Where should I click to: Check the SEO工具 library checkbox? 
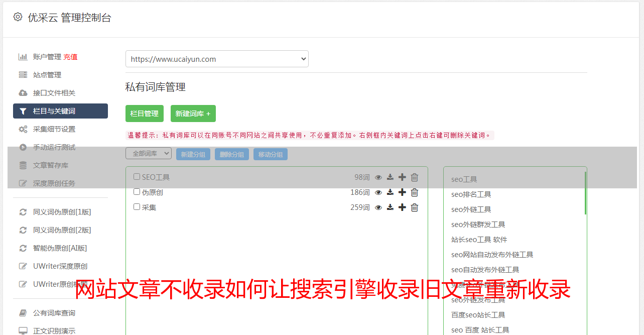pos(137,177)
